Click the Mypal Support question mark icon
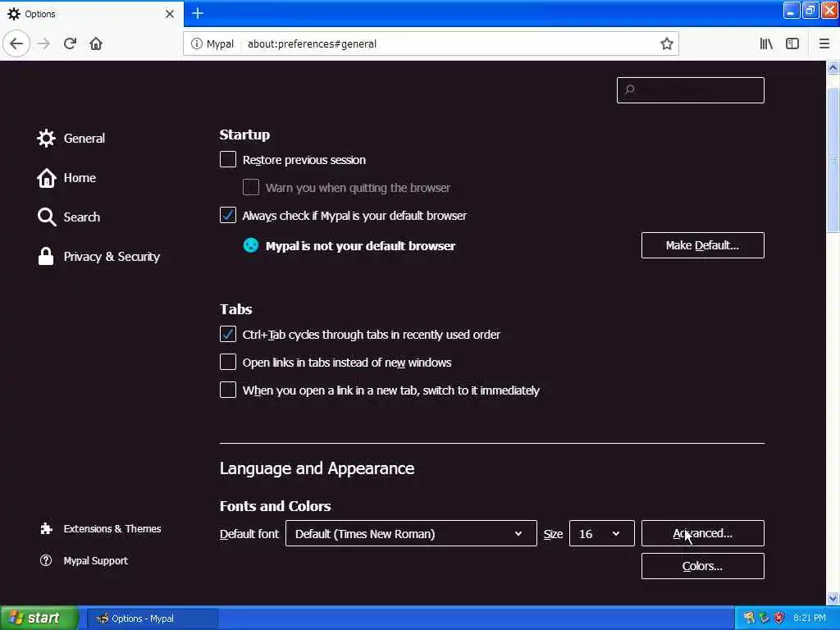Viewport: 840px width, 630px height. [x=46, y=560]
